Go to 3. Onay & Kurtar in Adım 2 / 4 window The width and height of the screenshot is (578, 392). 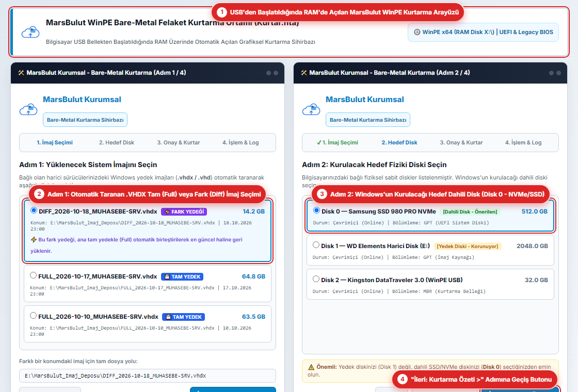(x=461, y=142)
